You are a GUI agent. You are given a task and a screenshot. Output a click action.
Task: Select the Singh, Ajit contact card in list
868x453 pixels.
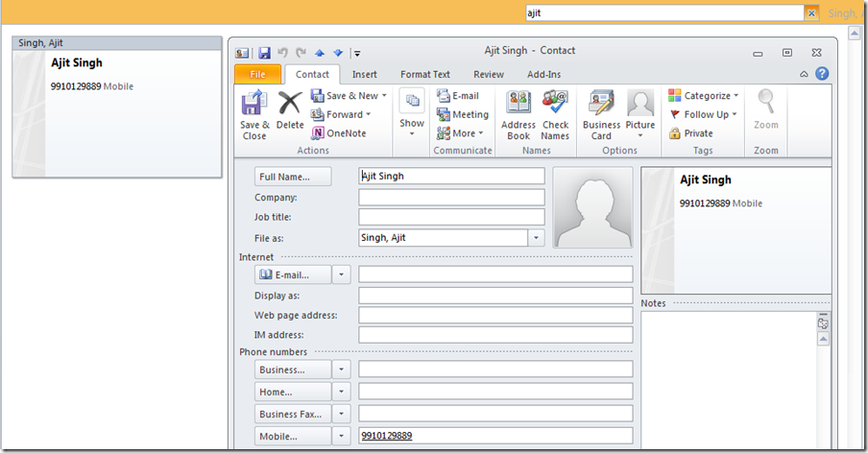pos(117,107)
